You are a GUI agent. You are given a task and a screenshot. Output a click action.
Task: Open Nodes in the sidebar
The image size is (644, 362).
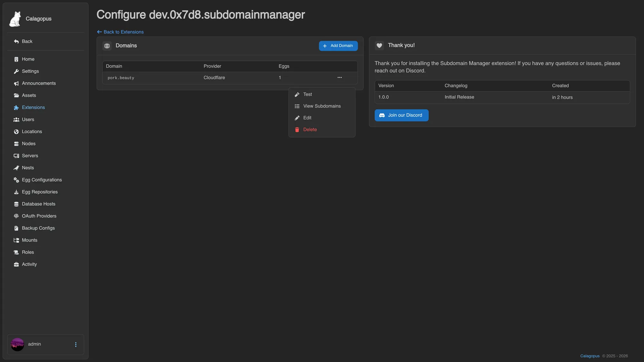pos(45,144)
